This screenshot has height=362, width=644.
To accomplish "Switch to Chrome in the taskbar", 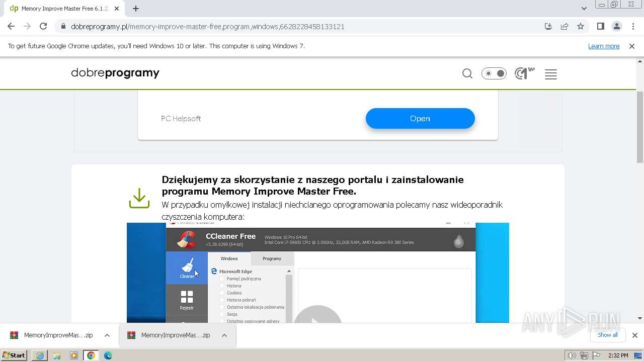I will point(91,355).
